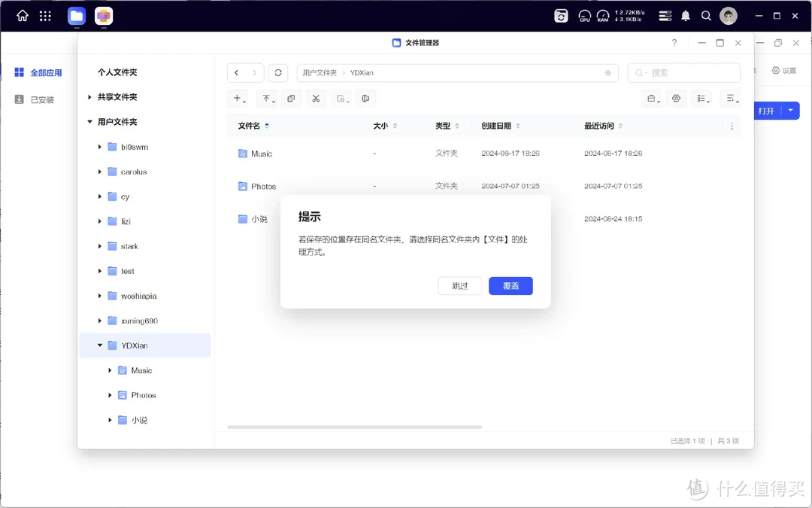Image resolution: width=812 pixels, height=508 pixels.
Task: Click the 覆盖 button in dialog
Action: pos(511,286)
